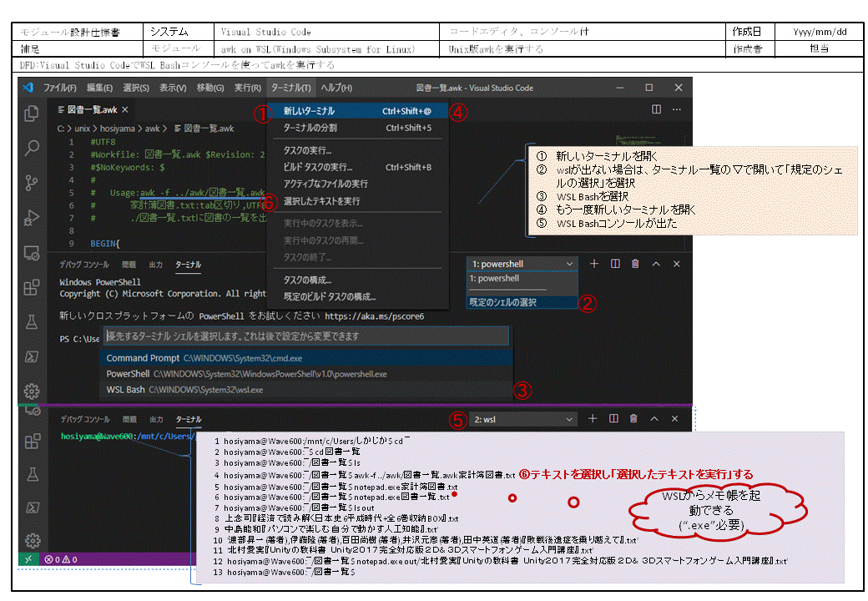Add a new terminal beside the powershell dropdown
This screenshot has height=601, width=868.
(x=594, y=264)
